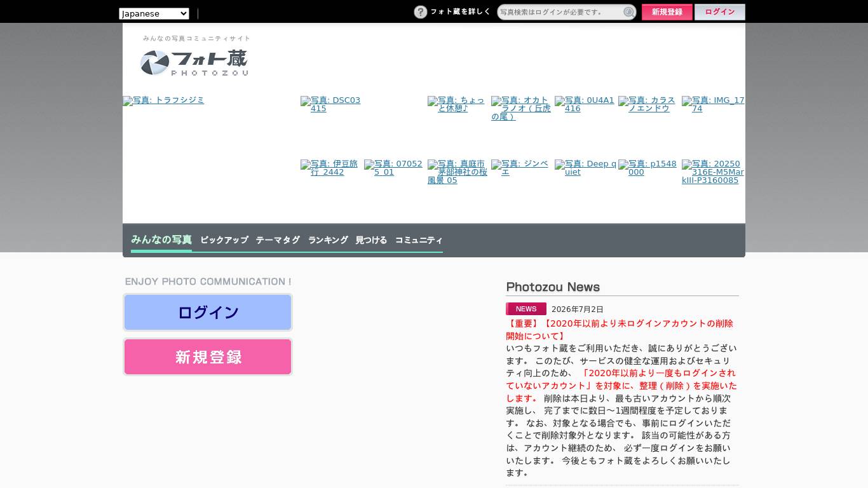Click the top bar ログイン button
868x488 pixels.
720,12
